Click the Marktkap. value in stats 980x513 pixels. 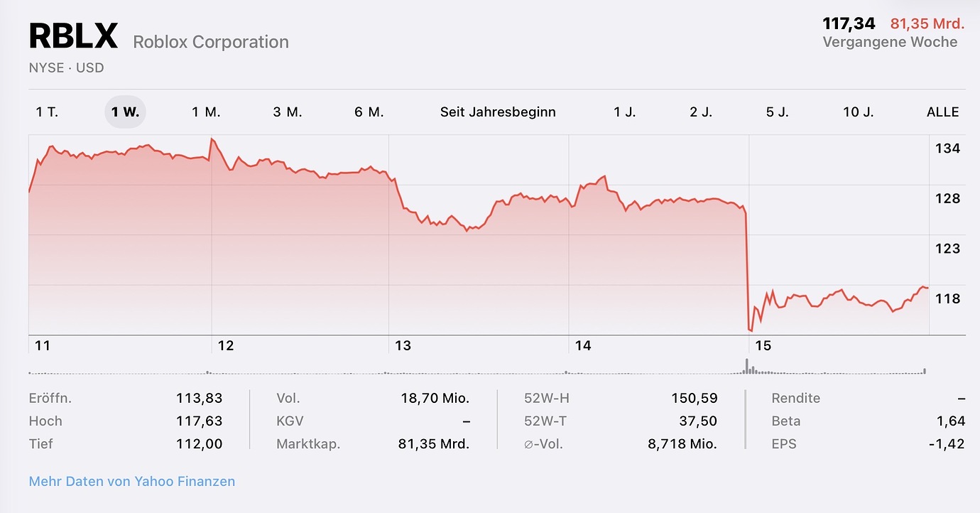click(x=434, y=444)
